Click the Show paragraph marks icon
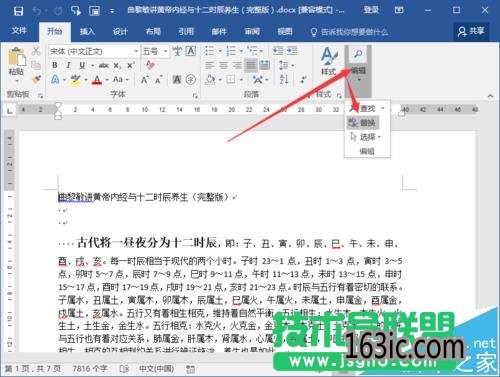Viewport: 500px width, 377px height. point(303,79)
